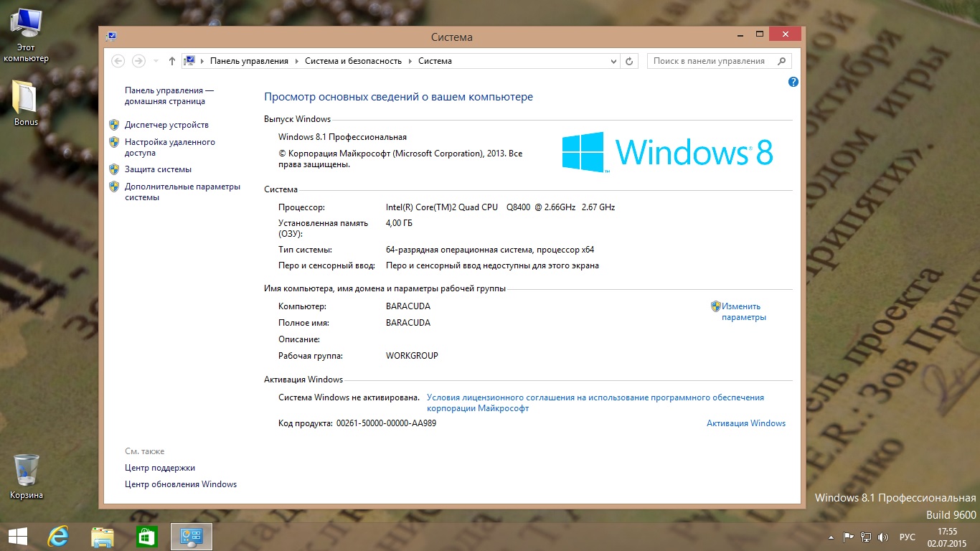This screenshot has height=551, width=980.
Task: Click the installed memory value '4,00 ГБ'
Action: 399,223
